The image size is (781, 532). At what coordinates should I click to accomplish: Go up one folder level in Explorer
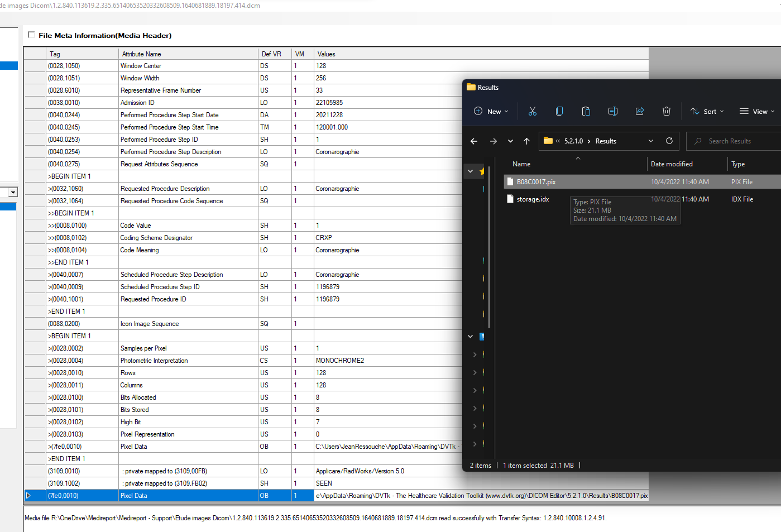[x=526, y=141]
